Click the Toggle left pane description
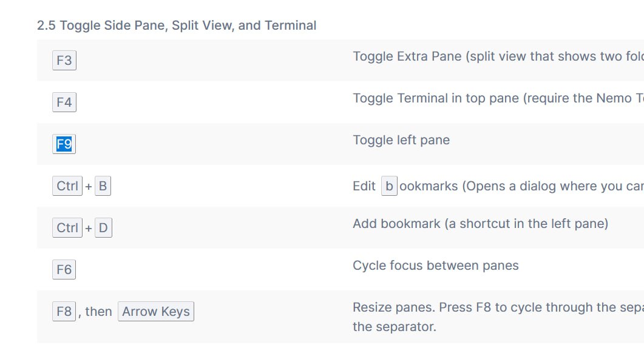644x348 pixels. coord(401,140)
